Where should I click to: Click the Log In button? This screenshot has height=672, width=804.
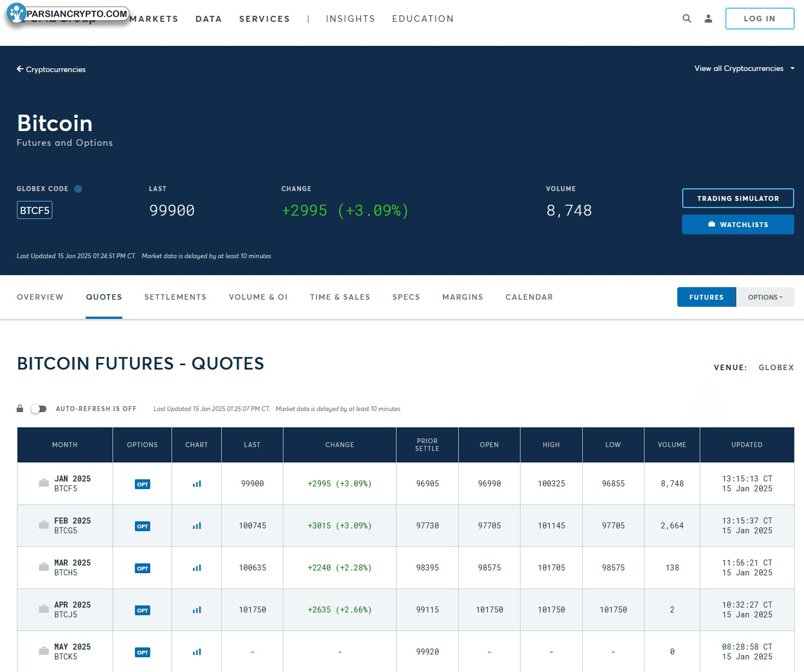(759, 19)
